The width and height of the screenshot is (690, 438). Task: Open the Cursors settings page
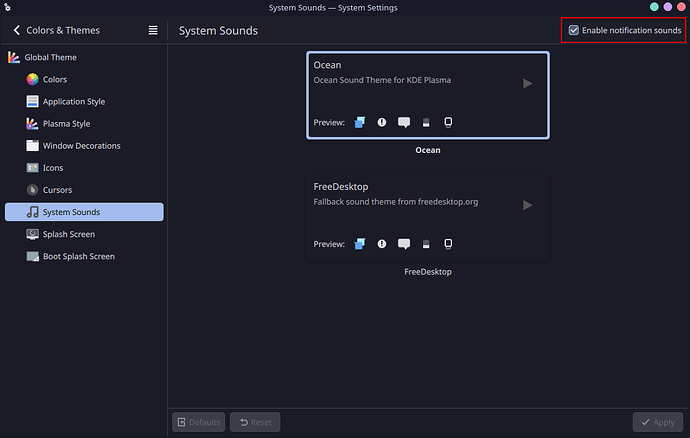pyautogui.click(x=84, y=190)
